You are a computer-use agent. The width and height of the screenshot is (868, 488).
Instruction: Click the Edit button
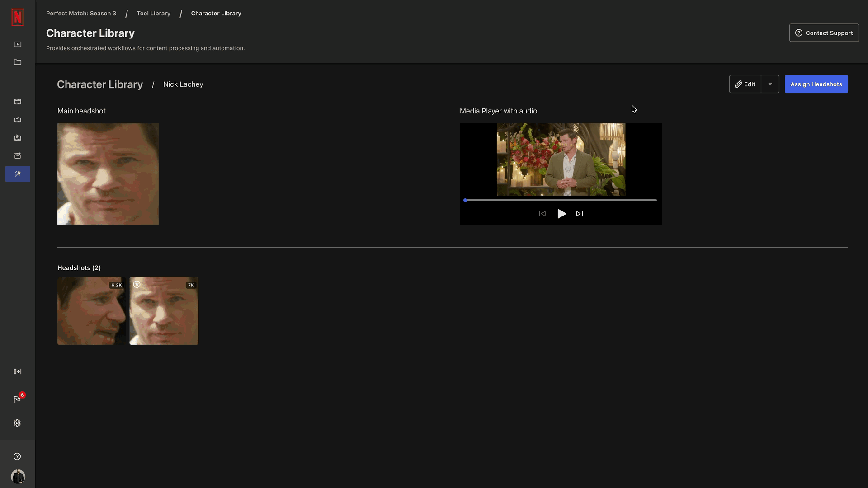[745, 84]
